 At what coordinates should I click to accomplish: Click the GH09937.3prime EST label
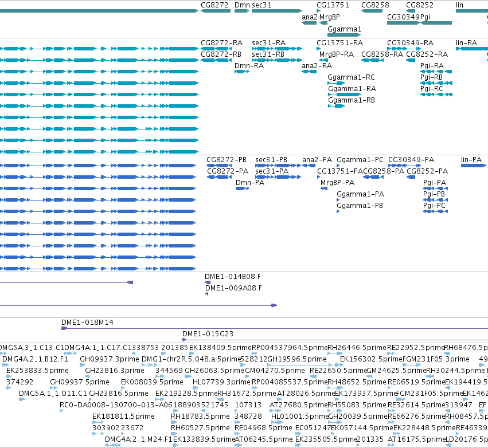click(109, 359)
